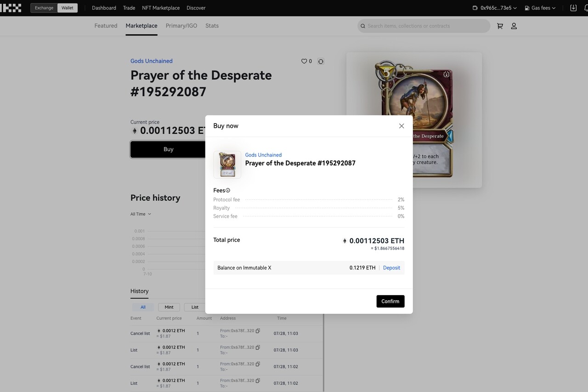The height and width of the screenshot is (392, 588).
Task: Click the ≈ $1.8667556418 amount
Action: (388, 249)
